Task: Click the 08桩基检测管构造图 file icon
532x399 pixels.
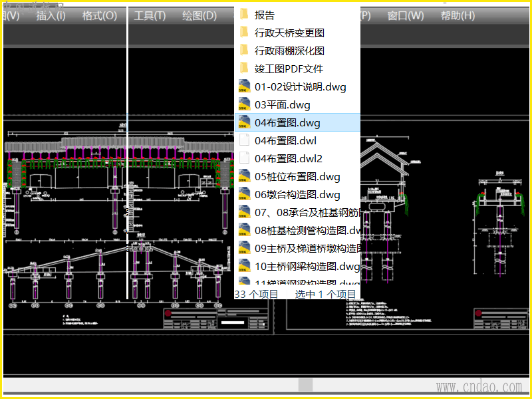Action: click(x=244, y=230)
